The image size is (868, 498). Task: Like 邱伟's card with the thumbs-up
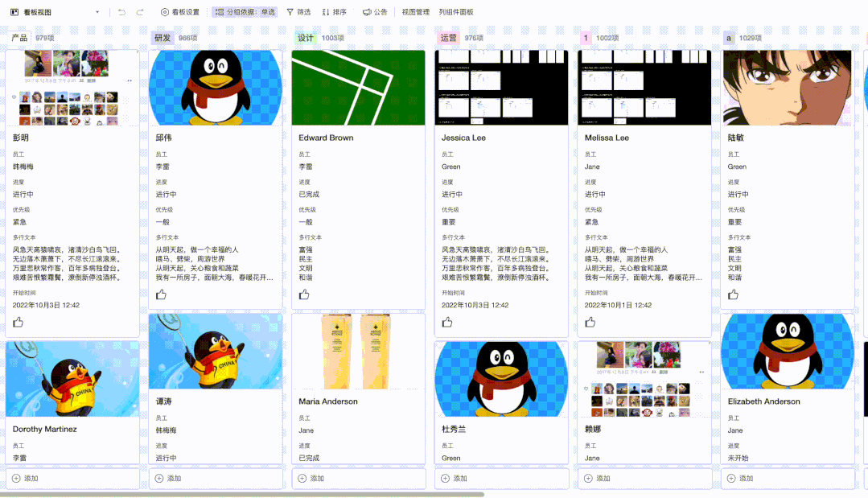pyautogui.click(x=162, y=294)
